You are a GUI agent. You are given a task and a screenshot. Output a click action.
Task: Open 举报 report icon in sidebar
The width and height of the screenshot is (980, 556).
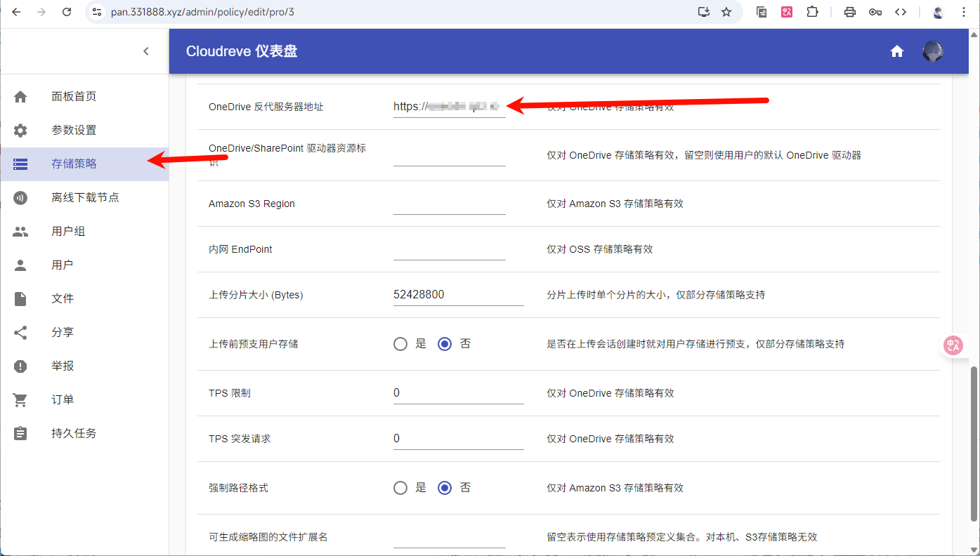[x=20, y=366]
